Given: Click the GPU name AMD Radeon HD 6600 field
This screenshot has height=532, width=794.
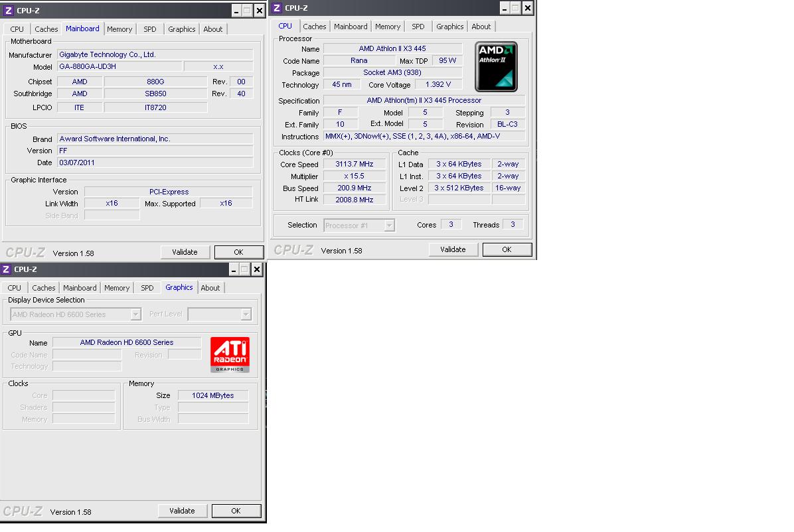Looking at the screenshot, I should coord(127,343).
